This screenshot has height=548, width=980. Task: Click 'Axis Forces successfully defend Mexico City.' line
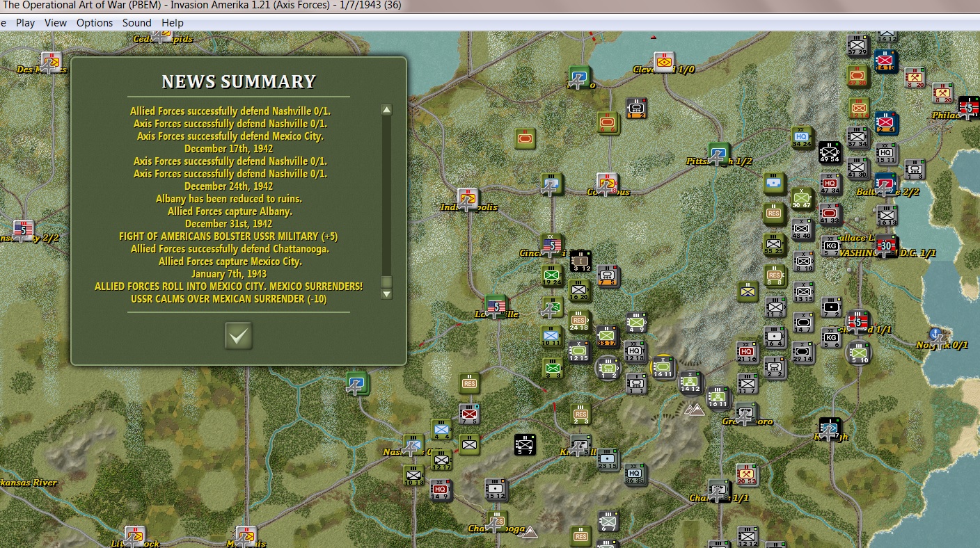[x=230, y=136]
